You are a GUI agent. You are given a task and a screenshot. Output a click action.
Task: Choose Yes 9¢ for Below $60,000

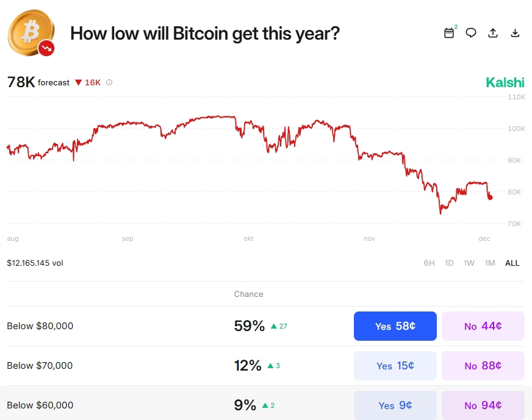(395, 405)
